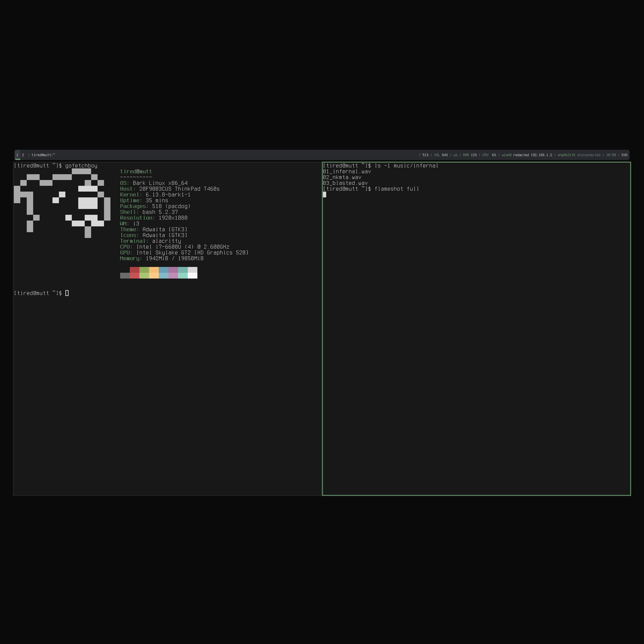Screen dimensions: 644x644
Task: Click the pure white swatch in the palette
Action: click(x=193, y=276)
